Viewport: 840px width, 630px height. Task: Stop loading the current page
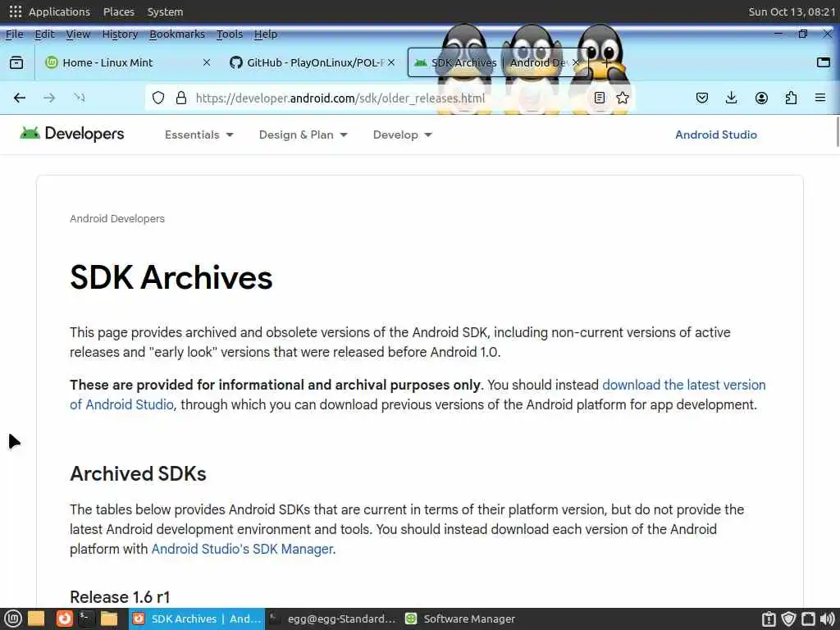(x=80, y=98)
